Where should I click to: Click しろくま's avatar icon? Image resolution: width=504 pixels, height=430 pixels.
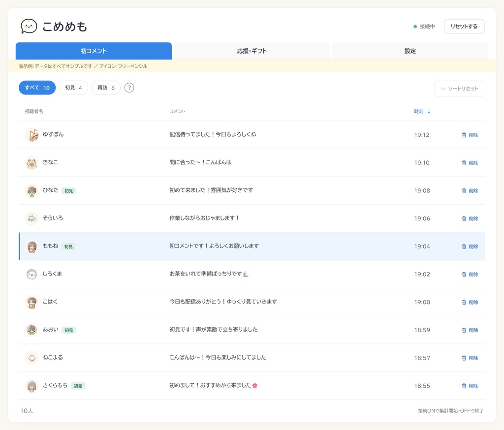click(32, 274)
